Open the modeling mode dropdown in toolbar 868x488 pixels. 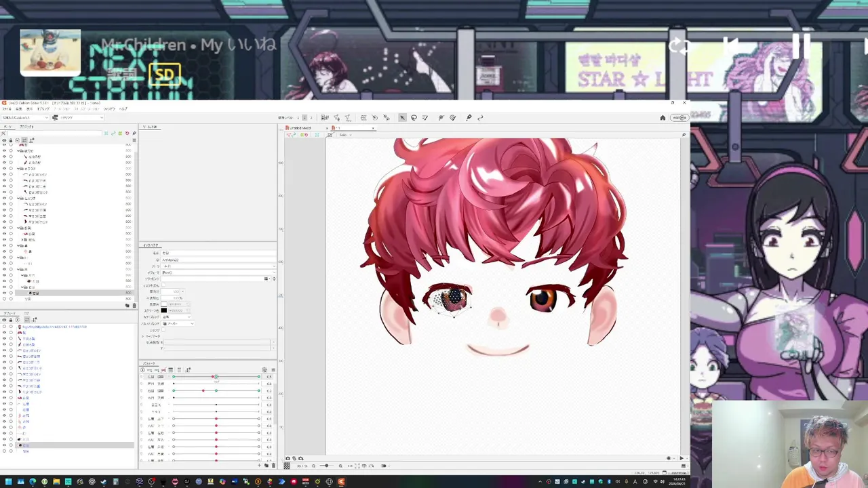click(x=78, y=118)
